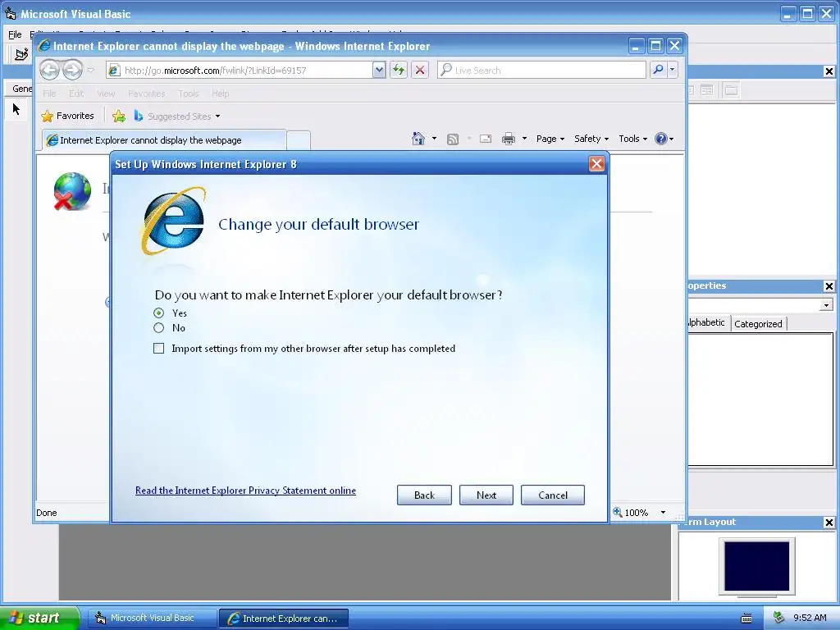Open the Safety command menu
Image resolution: width=840 pixels, height=630 pixels.
(591, 139)
